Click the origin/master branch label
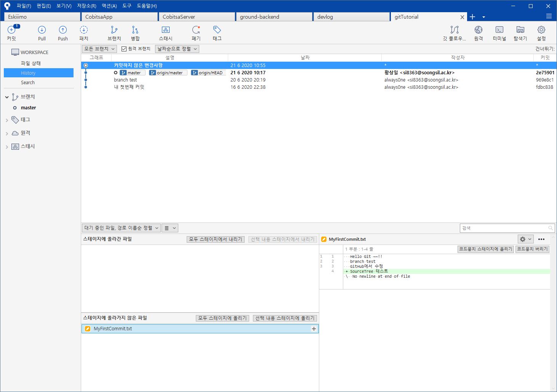Screen dimensions: 557x392 168,73
